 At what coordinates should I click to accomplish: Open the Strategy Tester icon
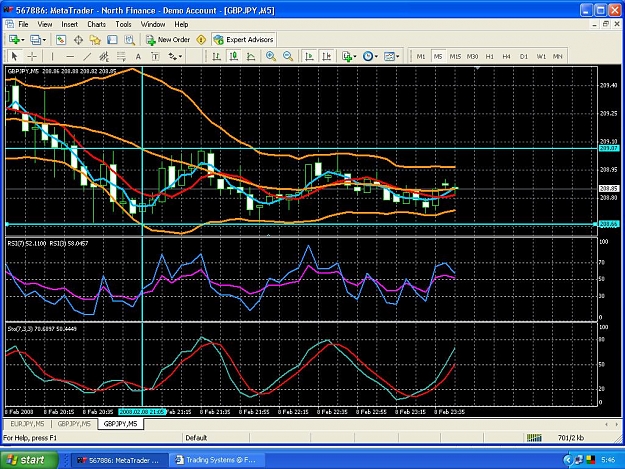click(130, 40)
